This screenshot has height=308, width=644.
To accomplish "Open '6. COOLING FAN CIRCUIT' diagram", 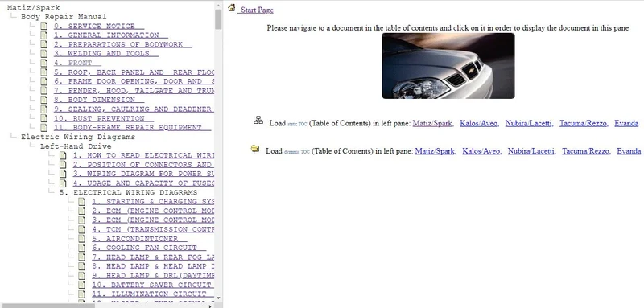I will pos(149,248).
